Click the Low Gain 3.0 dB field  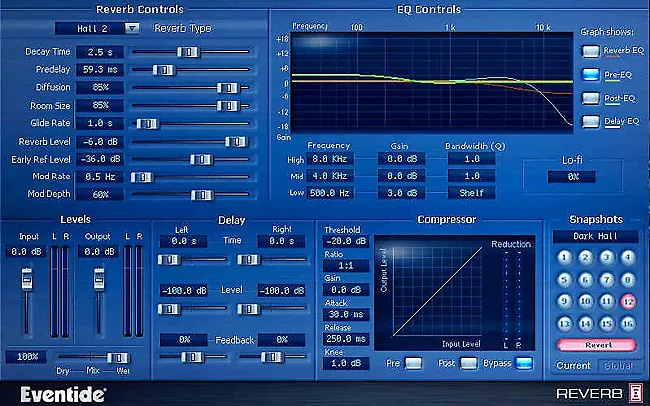click(401, 193)
